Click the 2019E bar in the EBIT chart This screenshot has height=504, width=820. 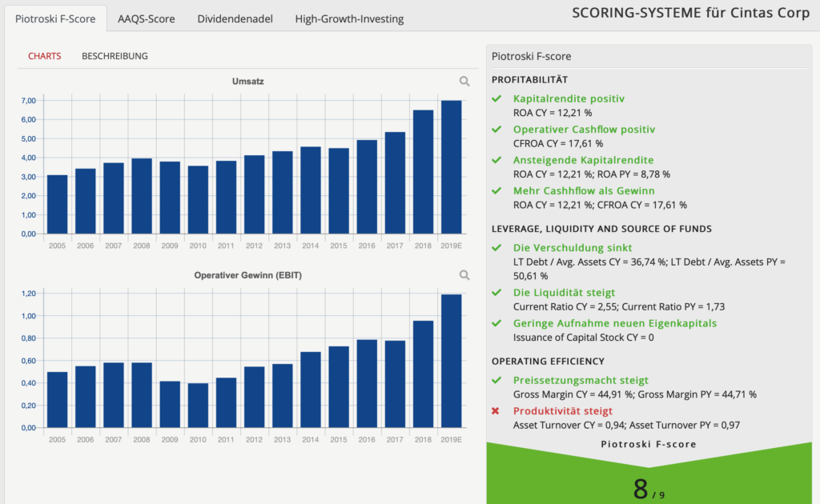click(452, 362)
